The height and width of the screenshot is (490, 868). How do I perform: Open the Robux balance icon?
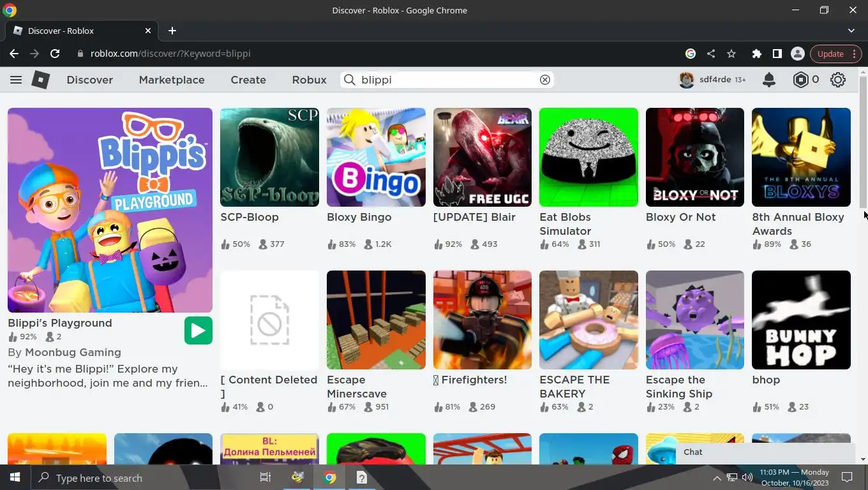(x=800, y=80)
